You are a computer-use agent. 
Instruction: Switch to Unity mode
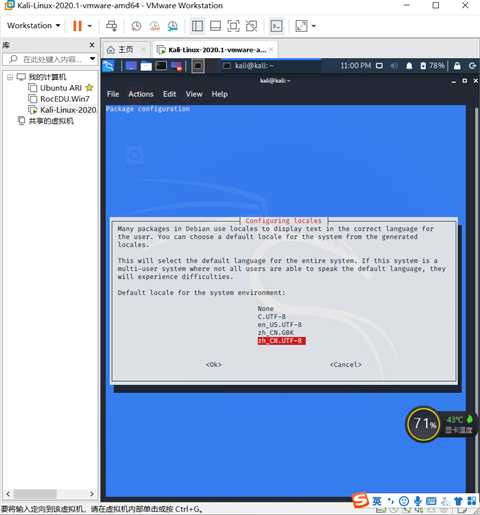tap(251, 26)
